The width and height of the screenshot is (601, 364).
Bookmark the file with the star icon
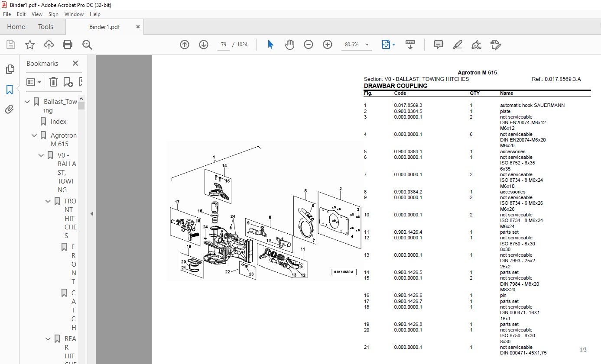[30, 45]
